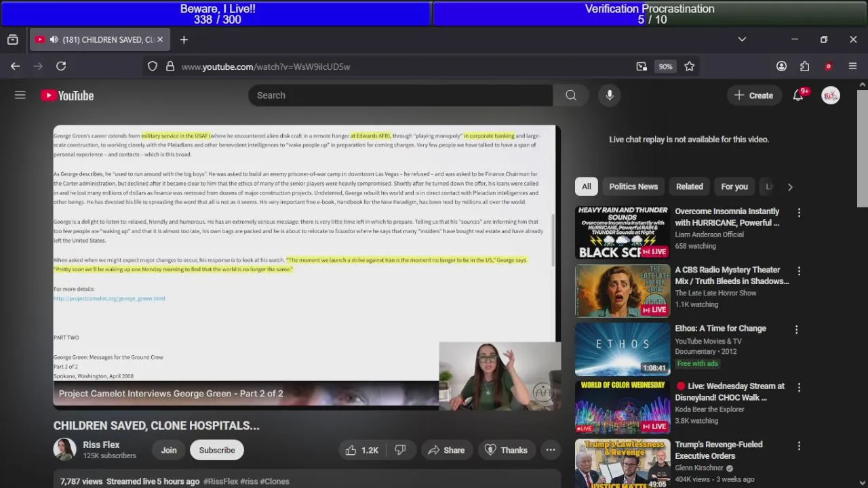The width and height of the screenshot is (868, 488).
Task: Open the Firefox account icon
Action: pos(781,66)
